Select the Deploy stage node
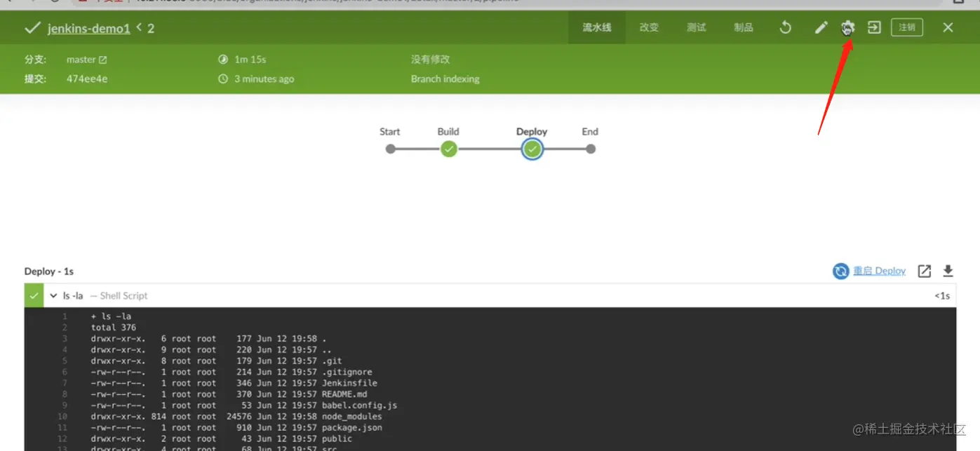The image size is (980, 451). point(532,149)
